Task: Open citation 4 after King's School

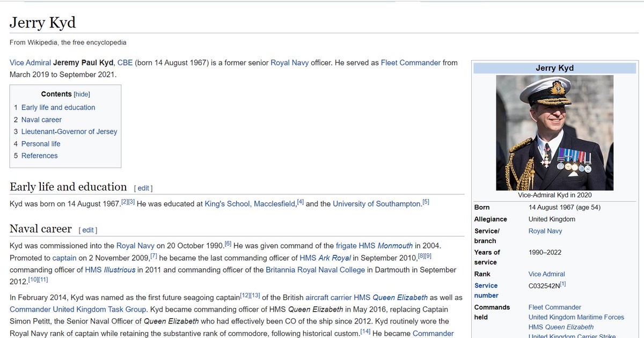Action: pyautogui.click(x=301, y=202)
